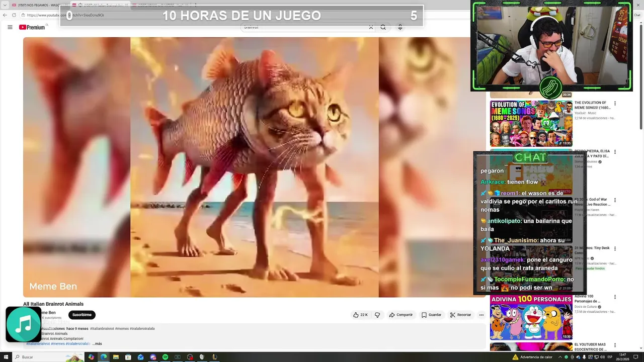Image resolution: width=644 pixels, height=362 pixels.
Task: Clear the search box with the X
Action: (x=371, y=27)
